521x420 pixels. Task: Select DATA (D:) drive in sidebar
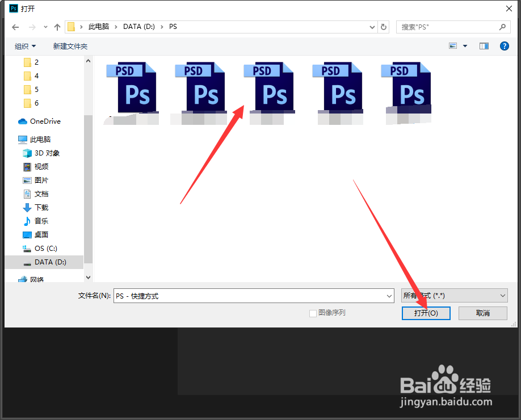44,262
